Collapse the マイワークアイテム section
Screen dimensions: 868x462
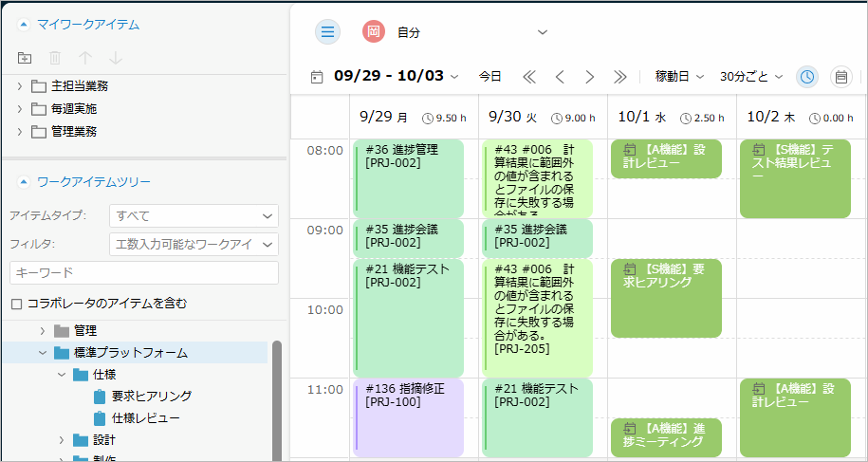[x=24, y=25]
